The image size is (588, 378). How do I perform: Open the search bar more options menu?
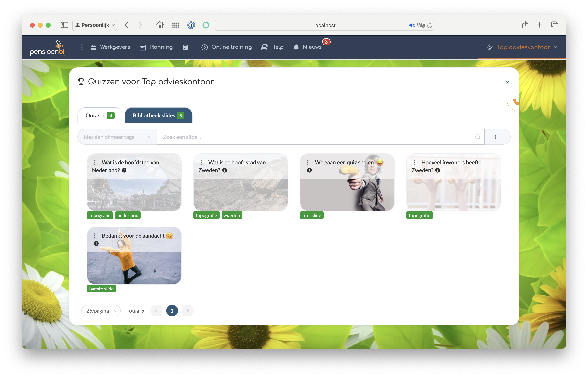pos(495,137)
